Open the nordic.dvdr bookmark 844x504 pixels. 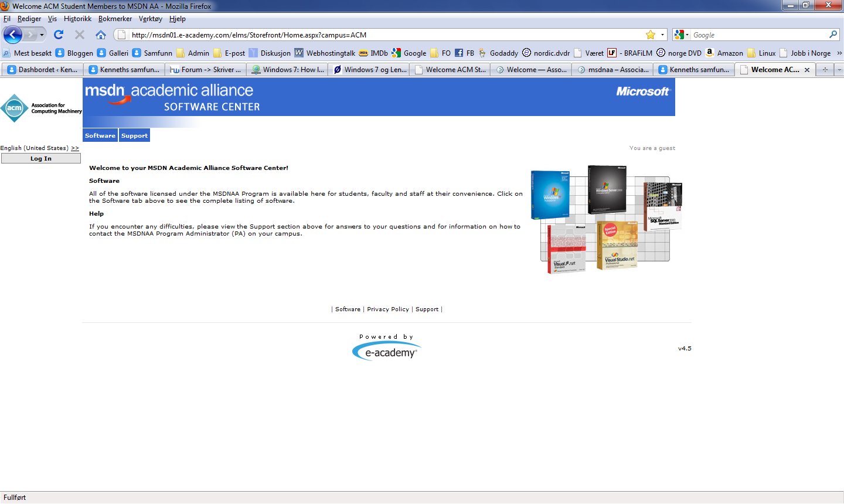click(x=546, y=53)
